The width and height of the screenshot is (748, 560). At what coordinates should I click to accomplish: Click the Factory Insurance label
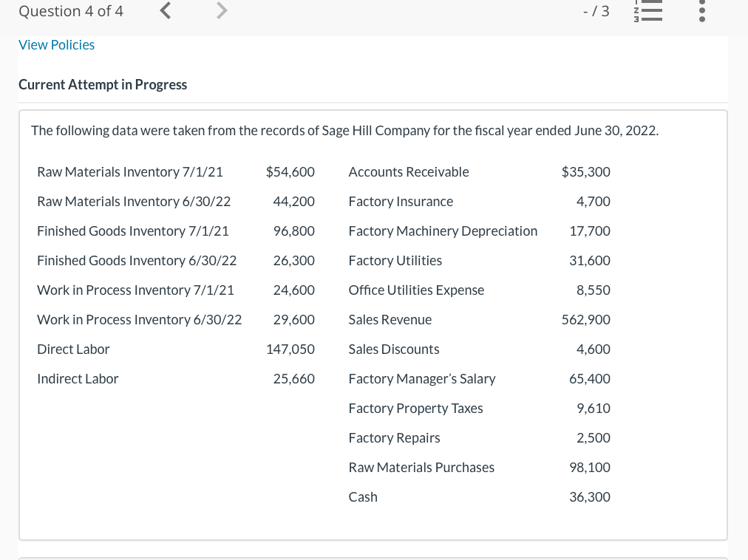click(x=401, y=201)
